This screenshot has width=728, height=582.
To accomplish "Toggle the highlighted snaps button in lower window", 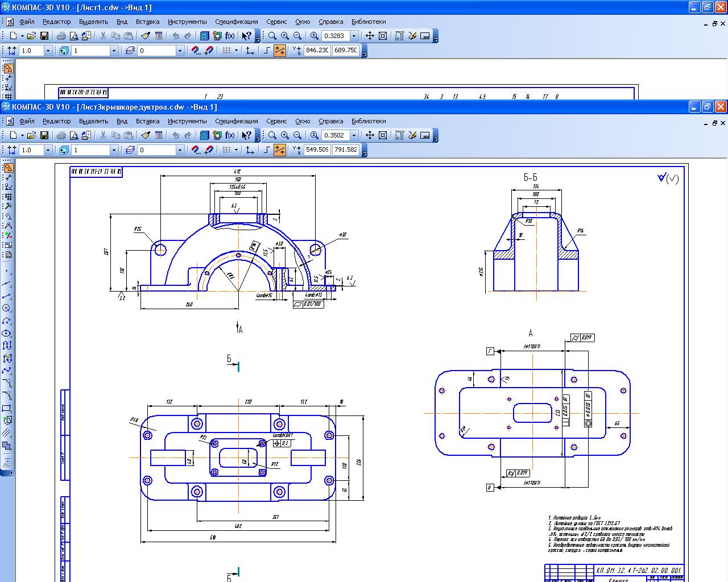I will click(280, 150).
